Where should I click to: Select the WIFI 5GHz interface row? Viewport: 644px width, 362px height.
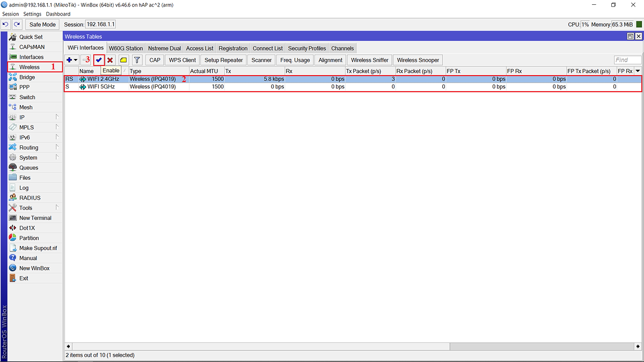(x=353, y=87)
